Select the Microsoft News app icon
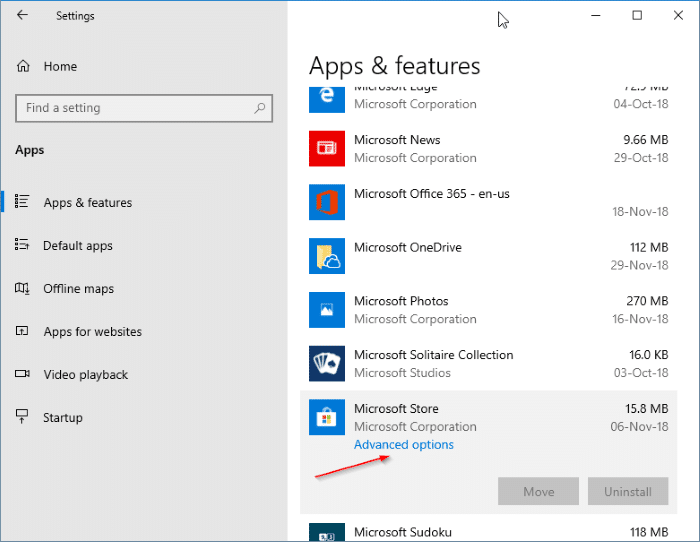The height and width of the screenshot is (542, 700). coord(327,149)
